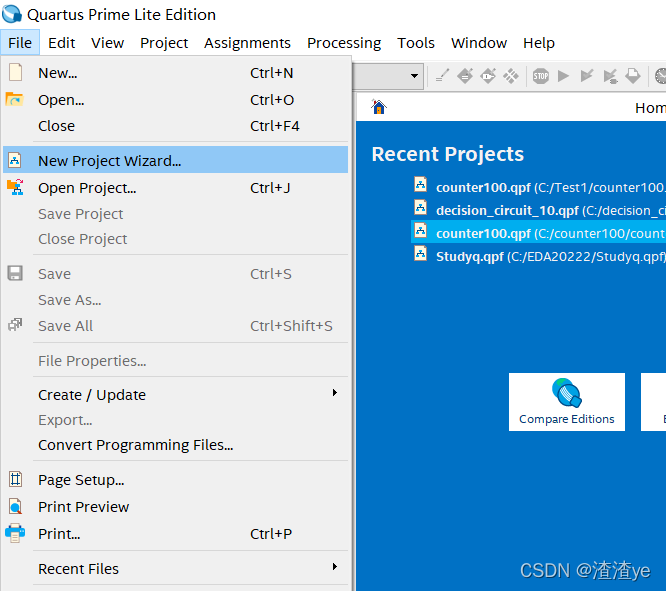
Task: Open the Edit menu
Action: point(62,42)
